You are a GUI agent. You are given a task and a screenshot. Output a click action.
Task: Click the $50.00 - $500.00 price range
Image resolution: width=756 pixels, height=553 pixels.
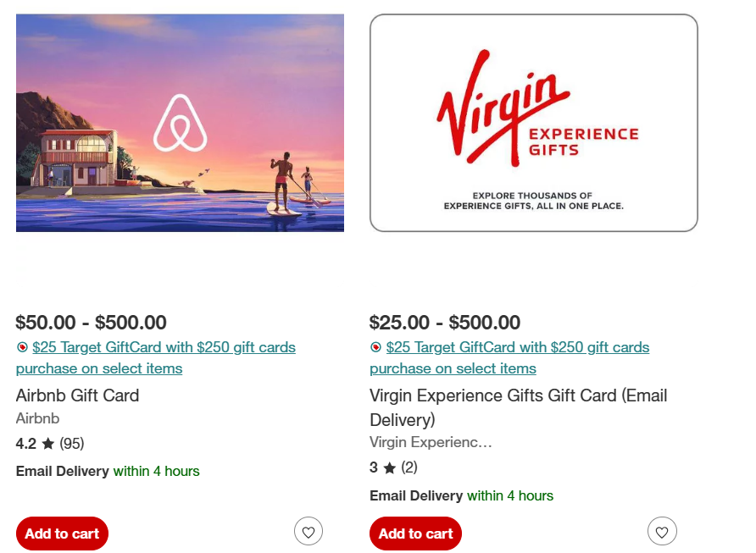92,323
